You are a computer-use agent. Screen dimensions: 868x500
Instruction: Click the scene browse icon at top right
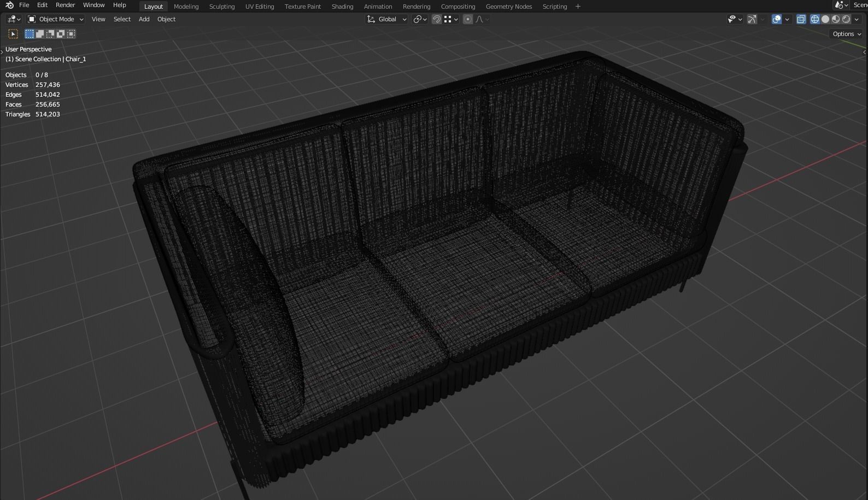pos(841,5)
